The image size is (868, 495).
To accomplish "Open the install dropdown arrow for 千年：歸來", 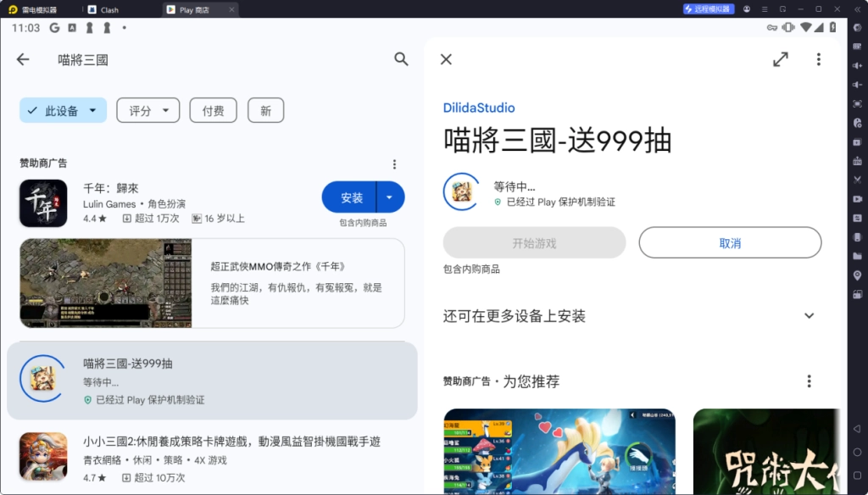I will (x=390, y=197).
